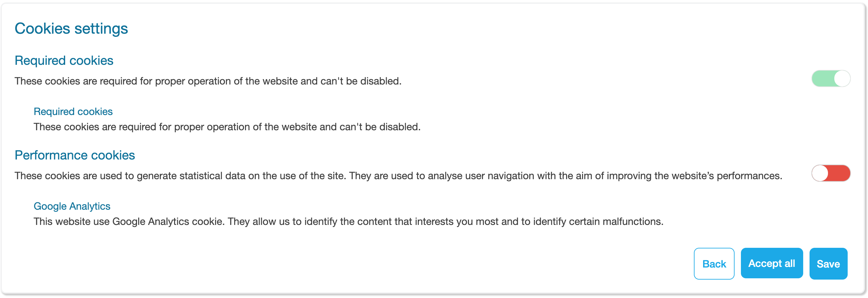Click the indented Required cookies sub-heading
868x298 pixels.
point(73,112)
